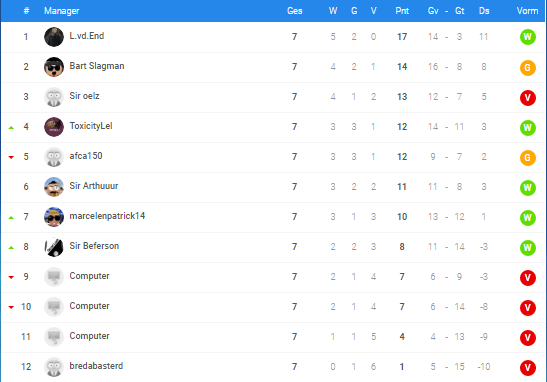Click ToxicityLel's dark round avatar
The height and width of the screenshot is (382, 547).
(x=54, y=127)
